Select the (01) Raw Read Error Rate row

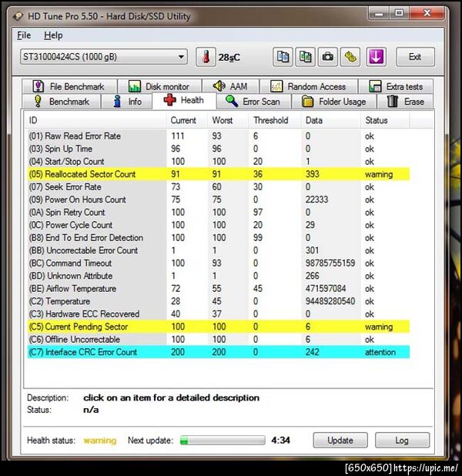coord(218,136)
